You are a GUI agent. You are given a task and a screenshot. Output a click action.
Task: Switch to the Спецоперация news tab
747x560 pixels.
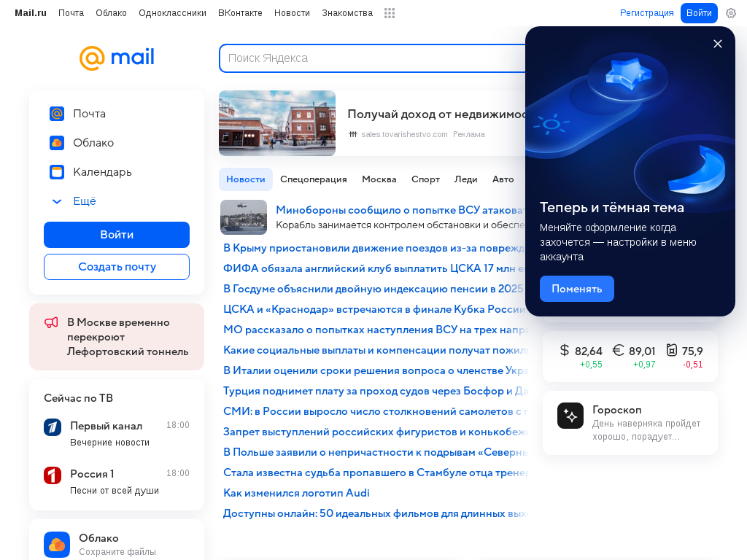pos(314,179)
